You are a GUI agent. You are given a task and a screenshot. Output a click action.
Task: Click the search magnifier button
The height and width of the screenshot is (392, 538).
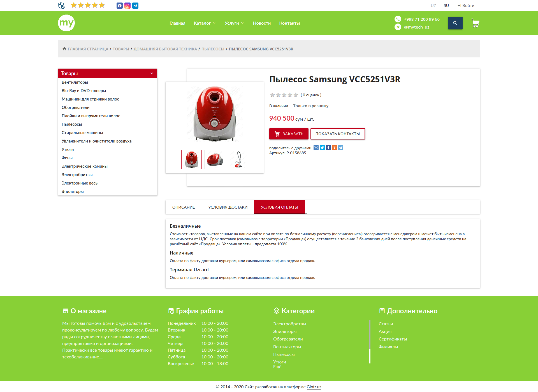point(455,23)
